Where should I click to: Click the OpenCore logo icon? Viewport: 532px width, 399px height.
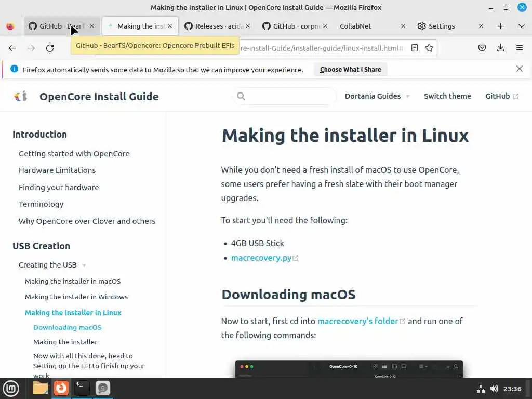pyautogui.click(x=21, y=96)
